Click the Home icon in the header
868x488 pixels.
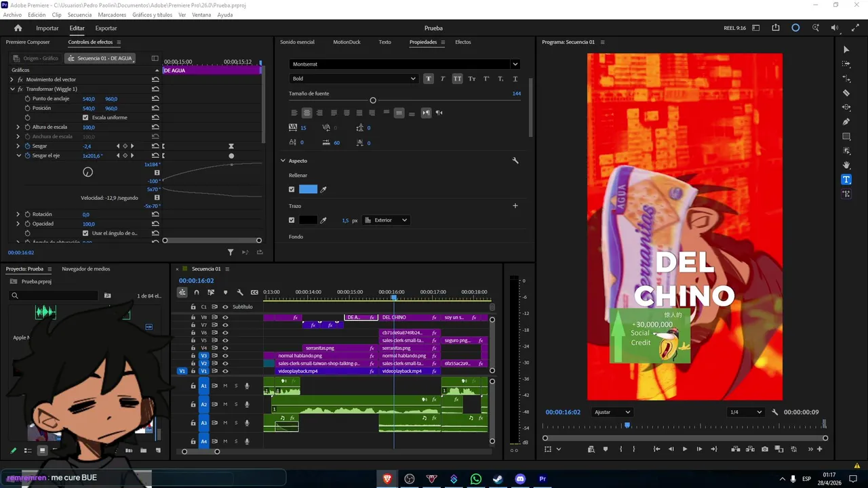point(18,28)
